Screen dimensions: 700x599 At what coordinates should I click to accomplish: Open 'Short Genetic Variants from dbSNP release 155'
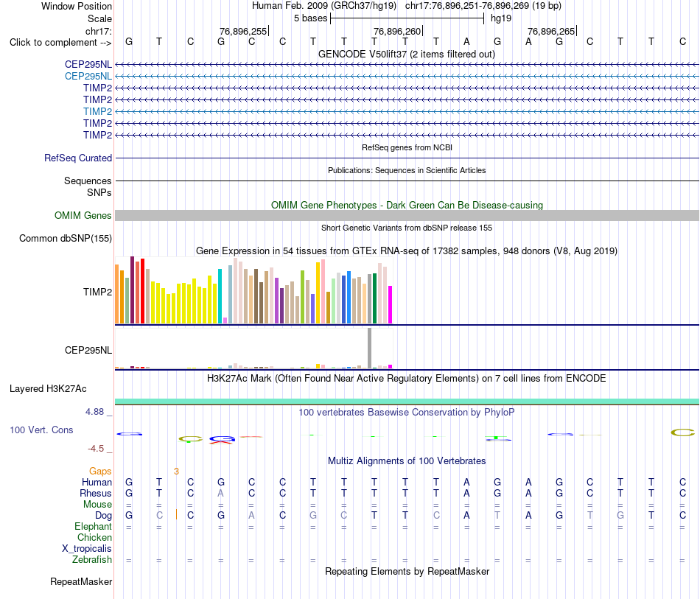coord(407,228)
